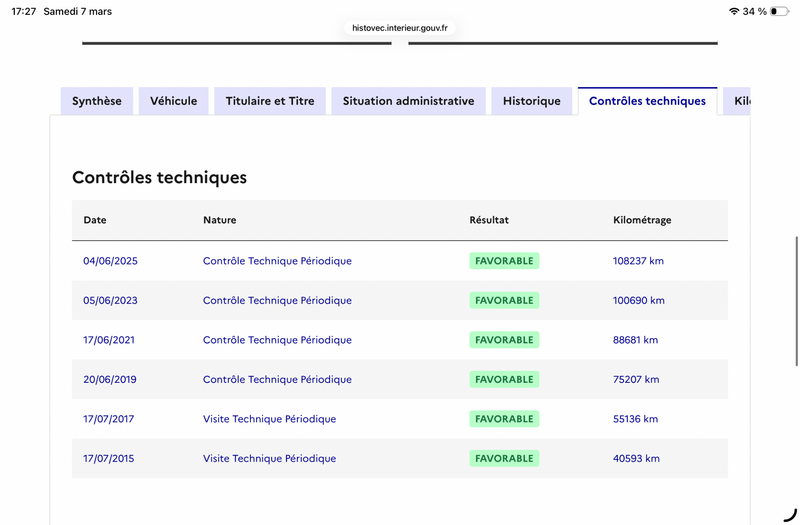Tap the Wi-Fi status icon
The image size is (800, 525).
(x=734, y=12)
